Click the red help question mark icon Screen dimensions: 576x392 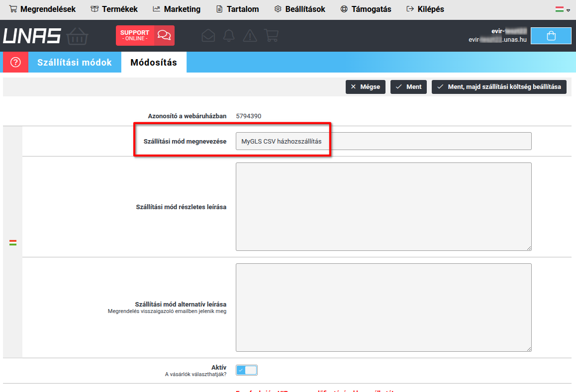tap(15, 62)
